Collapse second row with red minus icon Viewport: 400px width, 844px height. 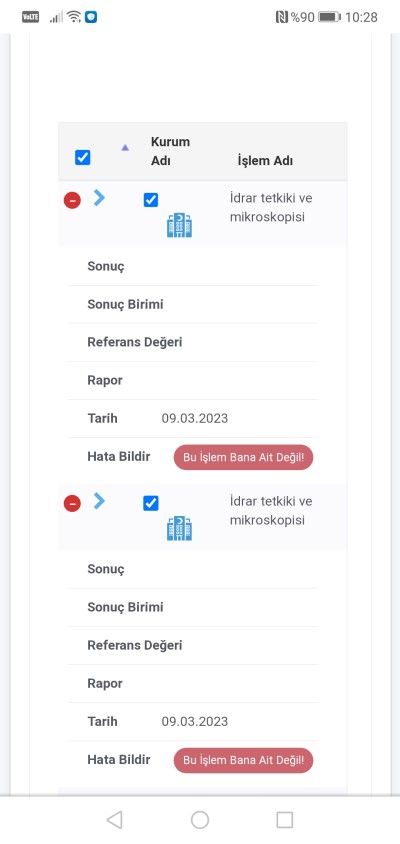72,504
